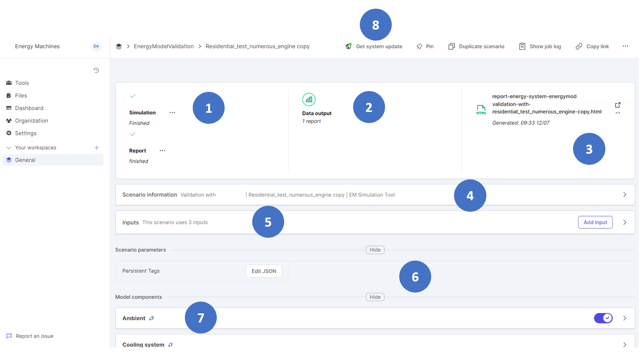Toggle the Ambient component switch off

603,318
